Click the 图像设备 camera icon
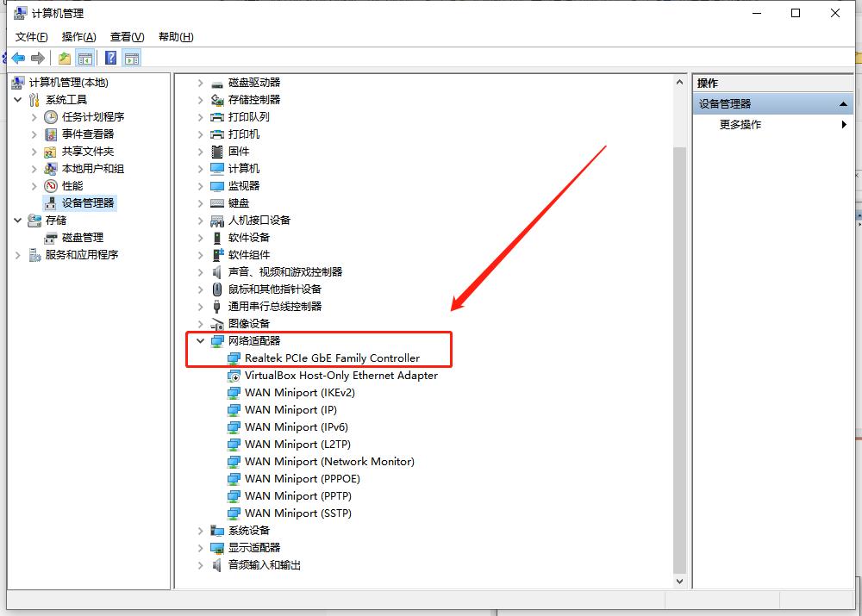Screen dimensions: 862x616 click(217, 324)
